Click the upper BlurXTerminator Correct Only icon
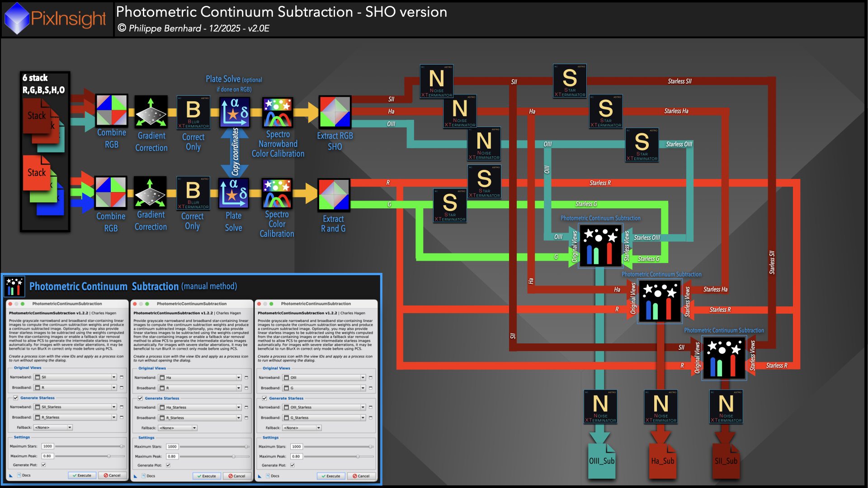 click(x=193, y=113)
